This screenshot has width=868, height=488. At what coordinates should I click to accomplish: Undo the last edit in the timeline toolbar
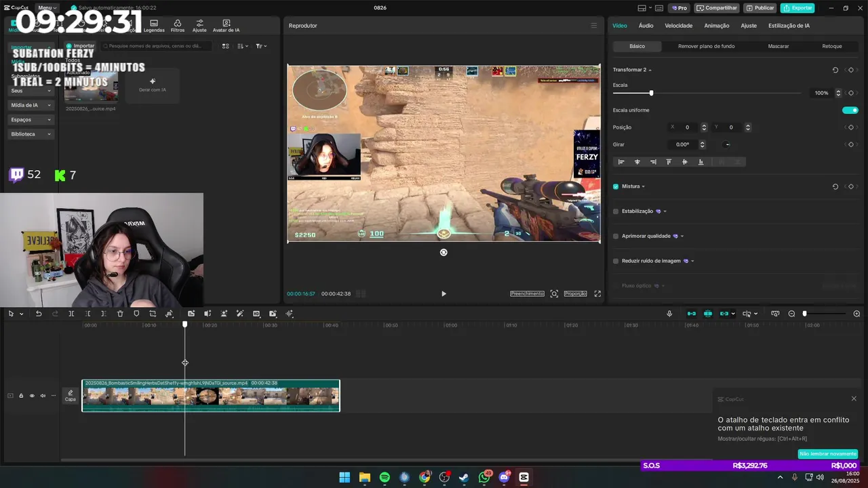click(39, 314)
